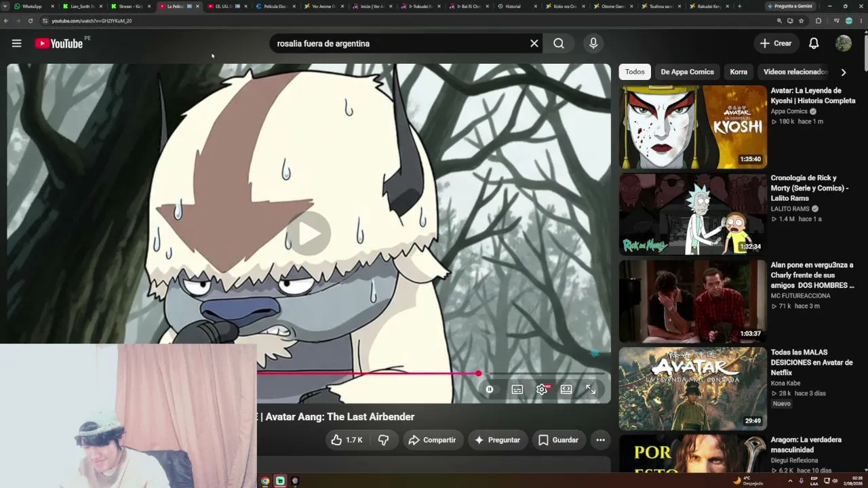The width and height of the screenshot is (868, 488).
Task: Save the video with Guardar
Action: click(559, 440)
